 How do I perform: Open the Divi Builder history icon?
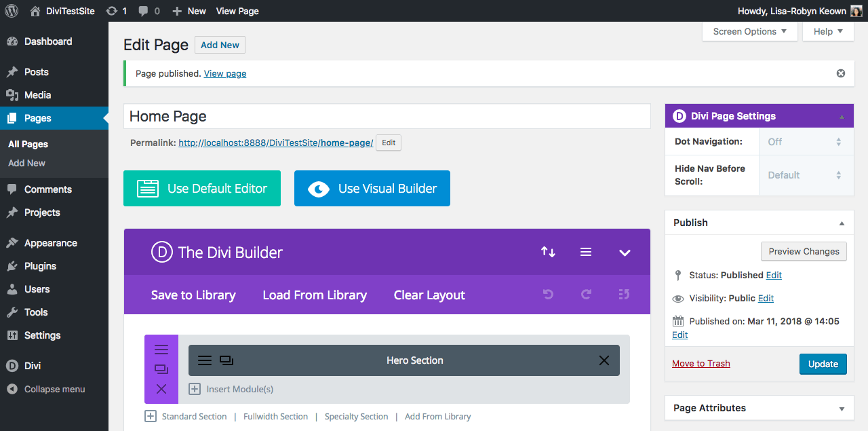point(625,295)
